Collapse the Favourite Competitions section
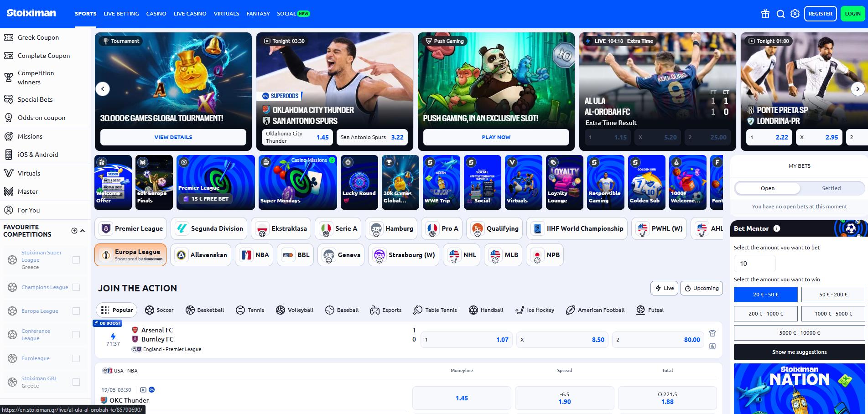Viewport: 868px width, 414px height. coord(83,231)
